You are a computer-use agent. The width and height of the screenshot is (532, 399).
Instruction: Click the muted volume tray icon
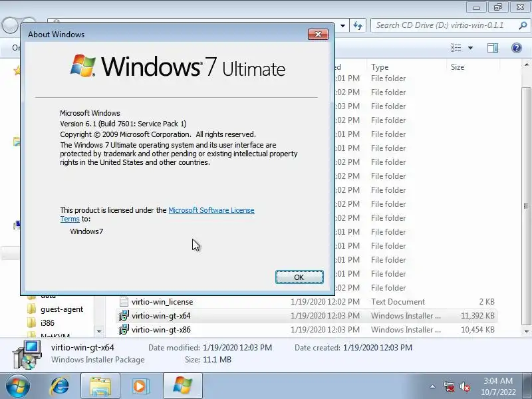[x=464, y=386]
